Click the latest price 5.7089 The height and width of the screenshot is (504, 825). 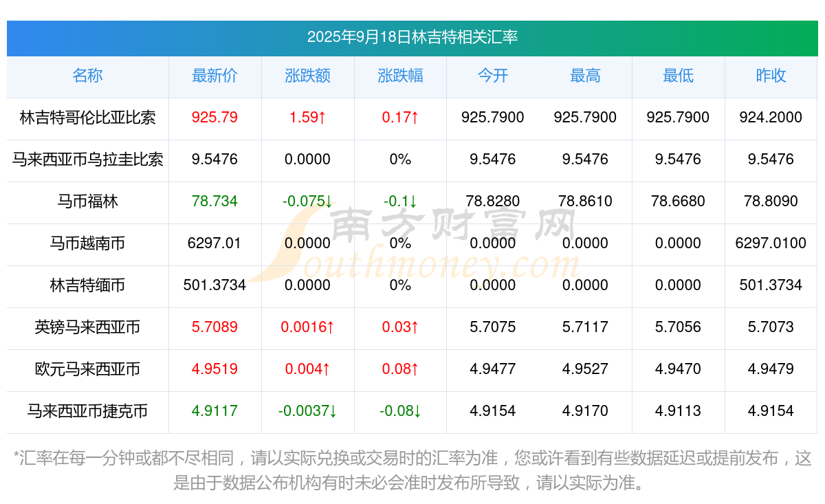[214, 327]
